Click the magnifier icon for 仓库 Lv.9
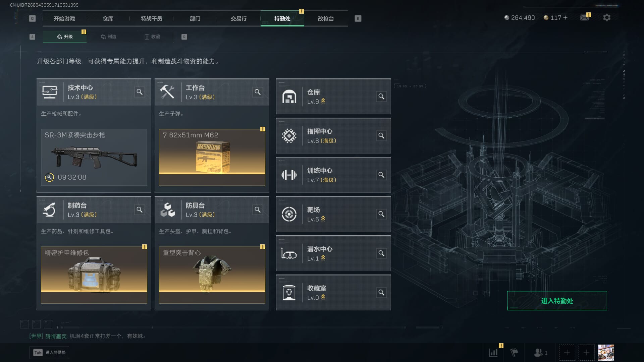The image size is (644, 362). click(381, 97)
